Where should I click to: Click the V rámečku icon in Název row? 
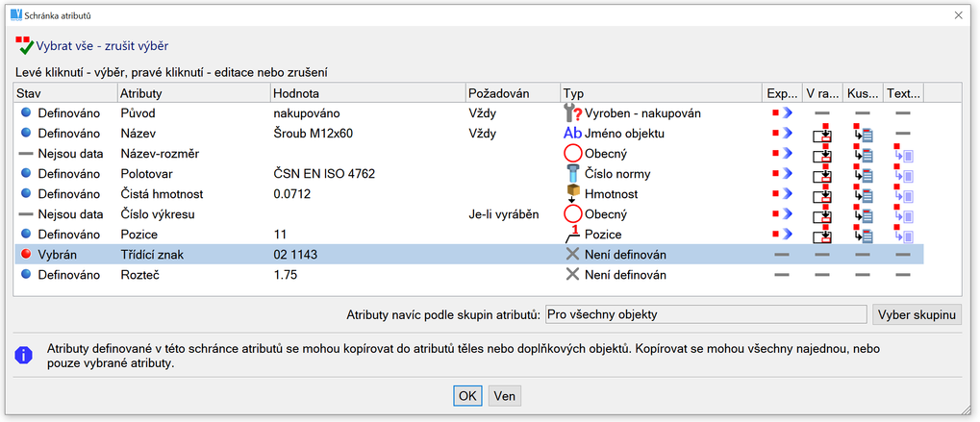(821, 134)
